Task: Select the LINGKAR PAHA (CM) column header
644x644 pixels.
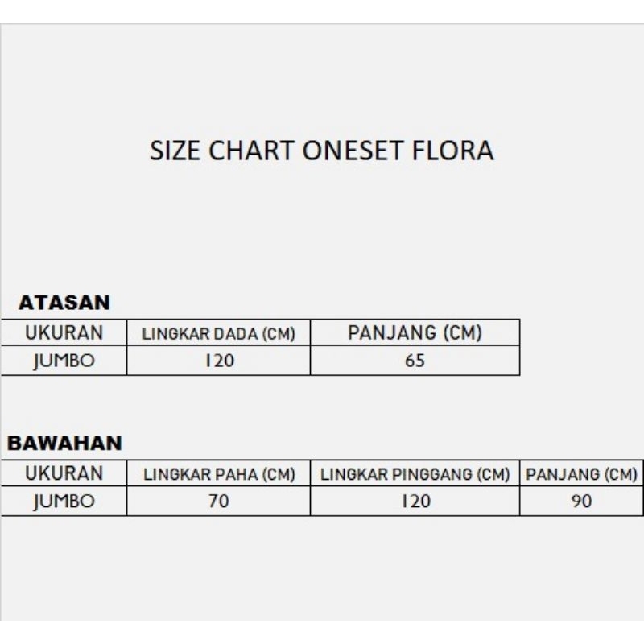Action: pos(218,474)
